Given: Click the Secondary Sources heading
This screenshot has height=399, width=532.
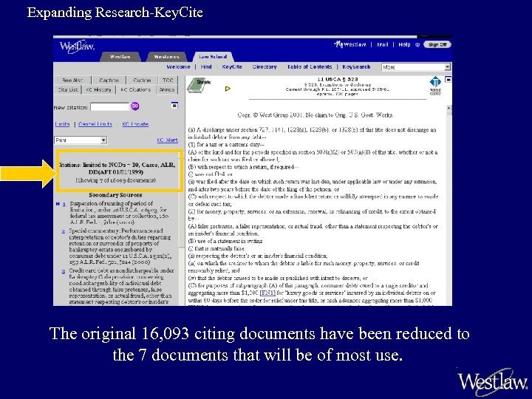Looking at the screenshot, I should click(x=115, y=195).
